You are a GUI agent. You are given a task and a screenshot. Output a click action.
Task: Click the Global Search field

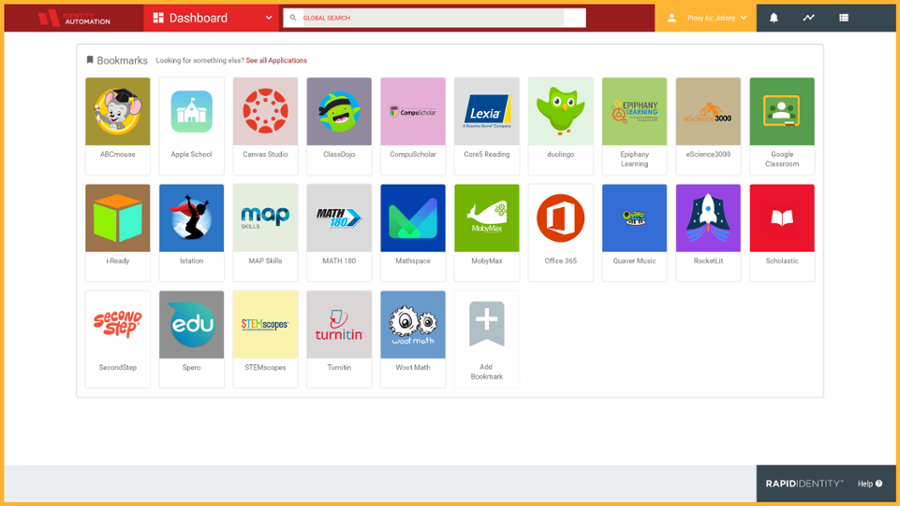coord(434,18)
